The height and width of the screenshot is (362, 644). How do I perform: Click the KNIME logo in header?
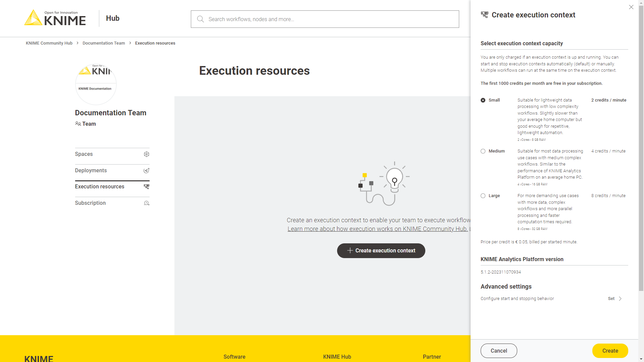coord(55,18)
